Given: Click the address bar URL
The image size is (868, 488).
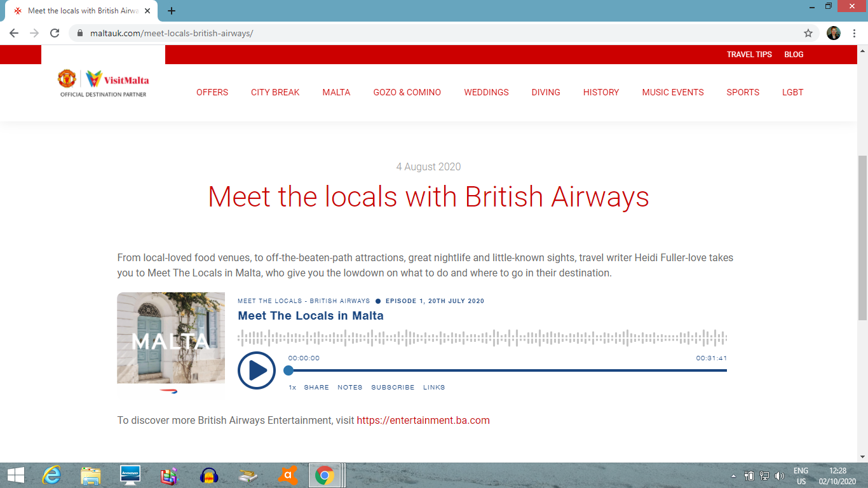Looking at the screenshot, I should (171, 33).
